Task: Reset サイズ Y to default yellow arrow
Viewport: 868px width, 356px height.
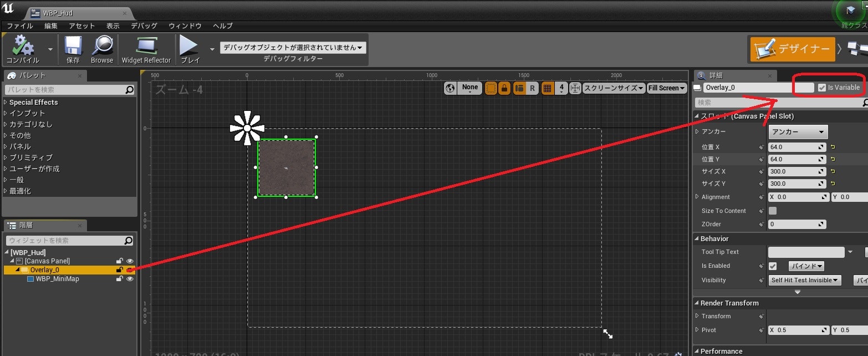Action: tap(833, 184)
